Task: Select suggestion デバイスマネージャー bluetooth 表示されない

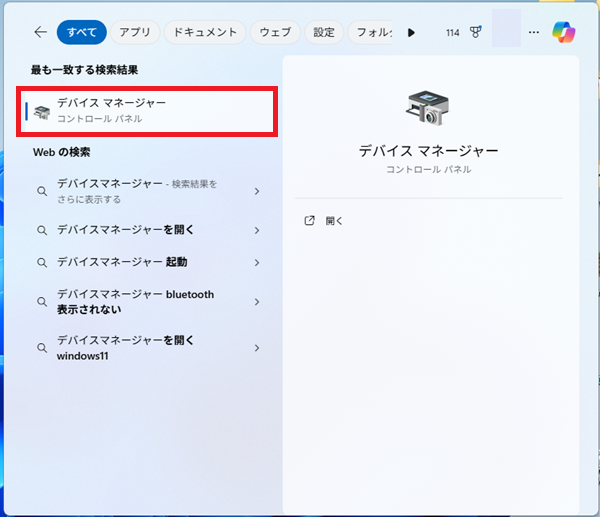Action: click(x=147, y=302)
